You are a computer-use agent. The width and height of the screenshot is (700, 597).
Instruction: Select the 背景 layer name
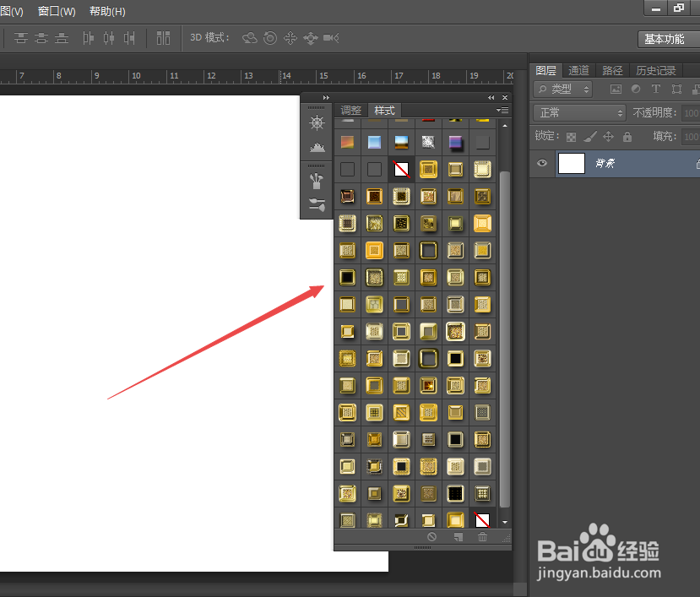(605, 164)
